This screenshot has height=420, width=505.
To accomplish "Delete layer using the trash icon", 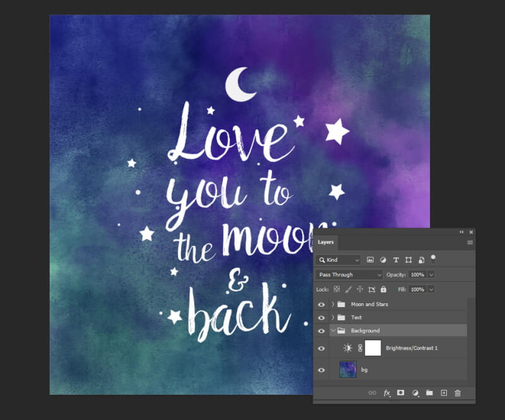I will [x=458, y=393].
